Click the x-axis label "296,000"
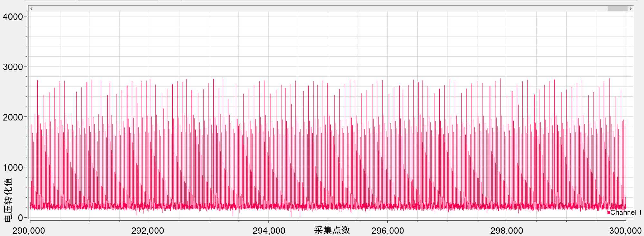The height and width of the screenshot is (236, 644). [x=388, y=231]
